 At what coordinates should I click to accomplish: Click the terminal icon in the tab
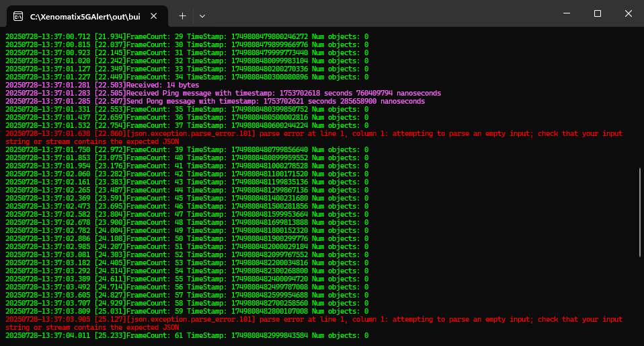(18, 14)
